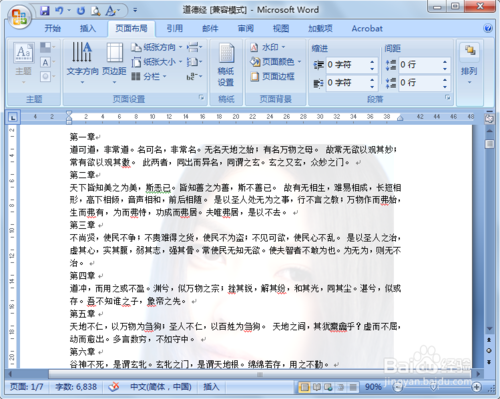This screenshot has width=500, height=399.
Task: Choose theme effects icon in 主题 group
Action: tap(47, 77)
